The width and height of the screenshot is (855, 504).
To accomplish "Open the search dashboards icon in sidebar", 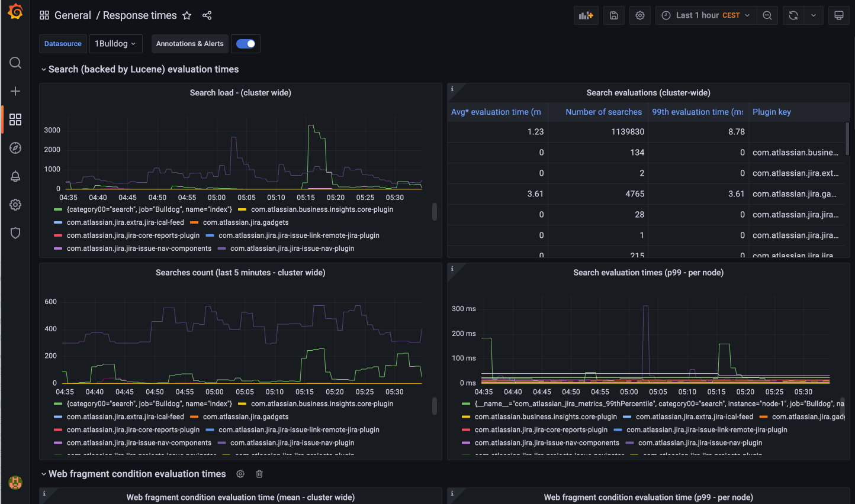I will 15,63.
